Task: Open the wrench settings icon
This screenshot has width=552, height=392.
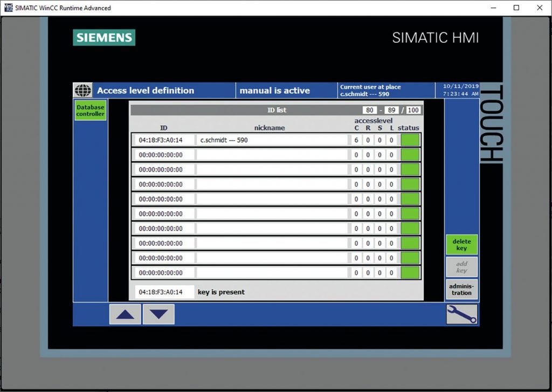Action: pos(461,314)
